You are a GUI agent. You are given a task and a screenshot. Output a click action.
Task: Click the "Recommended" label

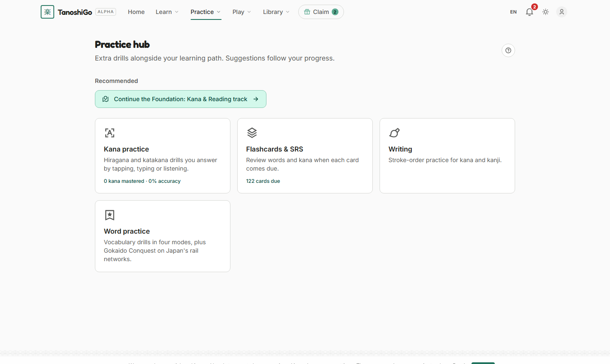click(x=116, y=81)
